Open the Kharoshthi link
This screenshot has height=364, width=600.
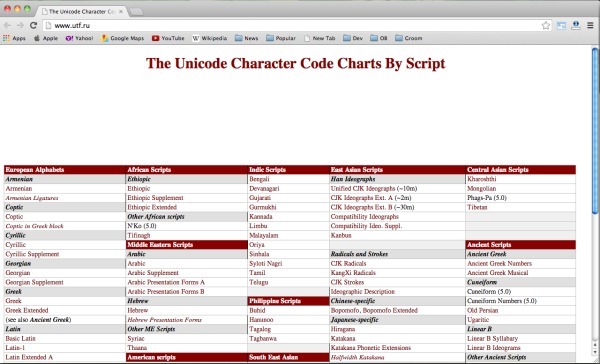point(481,179)
